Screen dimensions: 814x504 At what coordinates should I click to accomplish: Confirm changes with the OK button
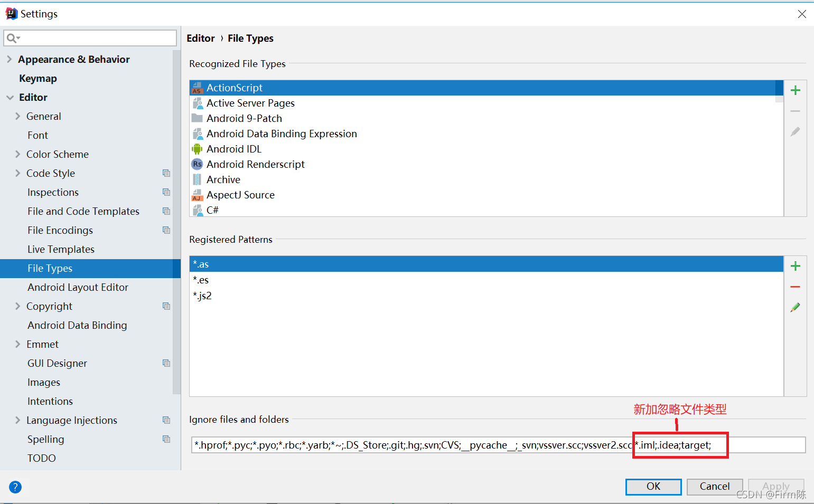point(653,487)
